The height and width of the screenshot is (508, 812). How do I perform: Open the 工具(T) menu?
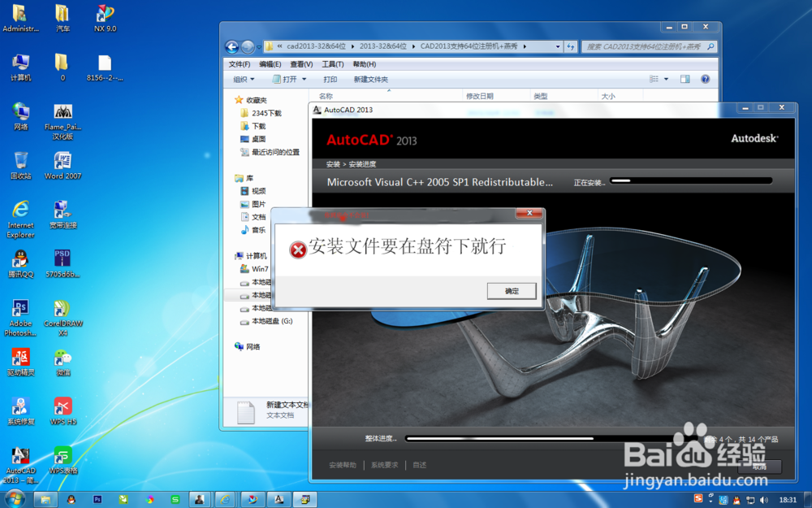[x=332, y=64]
